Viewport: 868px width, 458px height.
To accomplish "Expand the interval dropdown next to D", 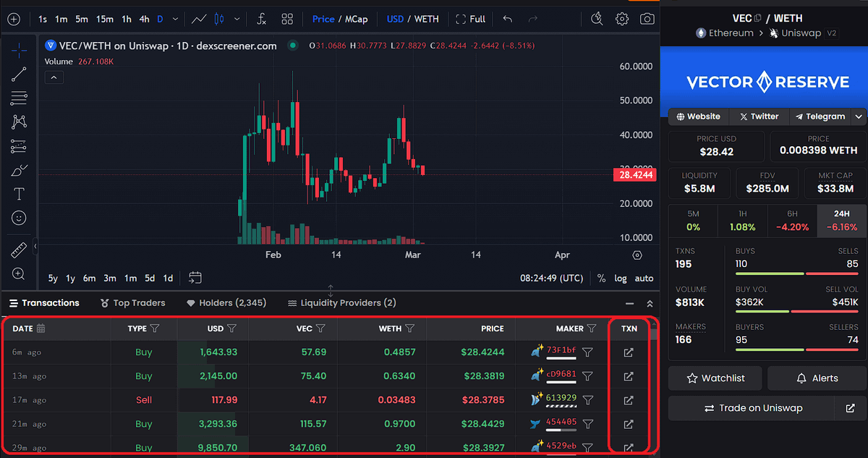I will [x=175, y=19].
